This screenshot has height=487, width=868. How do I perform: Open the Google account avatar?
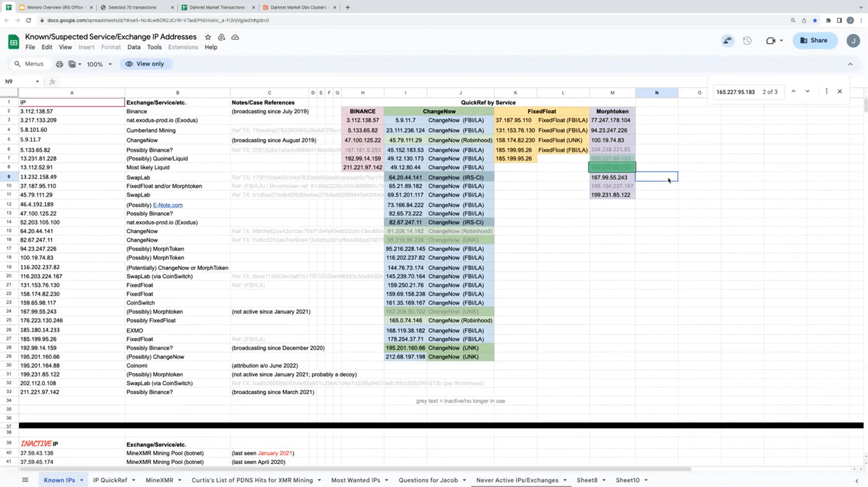pyautogui.click(x=853, y=41)
